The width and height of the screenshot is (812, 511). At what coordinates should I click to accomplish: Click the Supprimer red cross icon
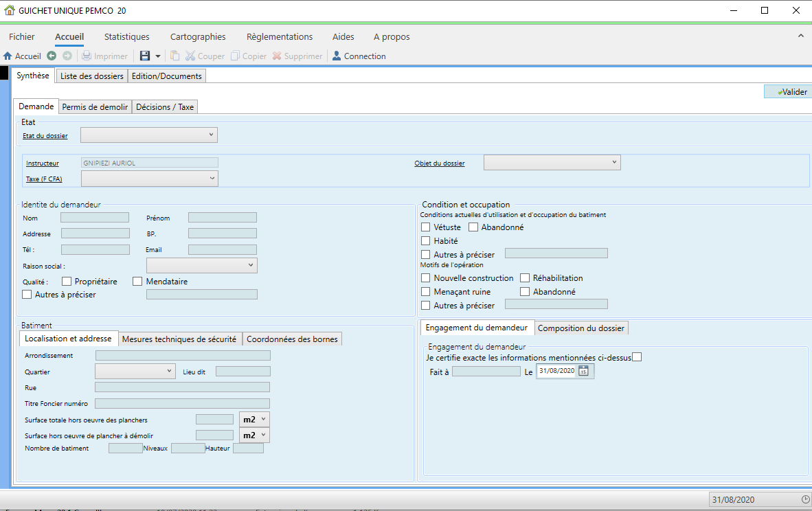coord(277,56)
